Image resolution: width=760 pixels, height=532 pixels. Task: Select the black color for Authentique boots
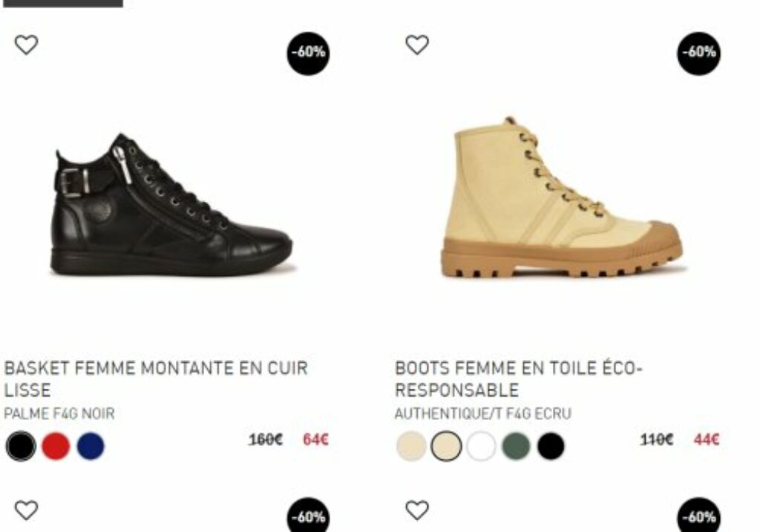pyautogui.click(x=551, y=446)
